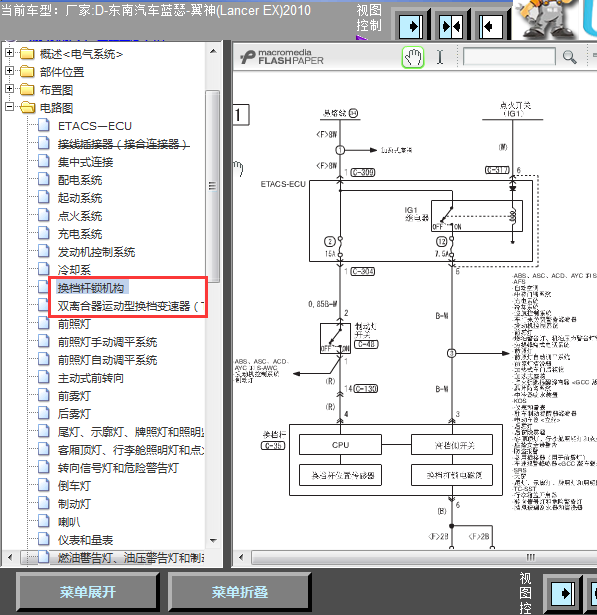The width and height of the screenshot is (597, 615).
Task: Click the FlashPaper search input field
Action: [509, 57]
